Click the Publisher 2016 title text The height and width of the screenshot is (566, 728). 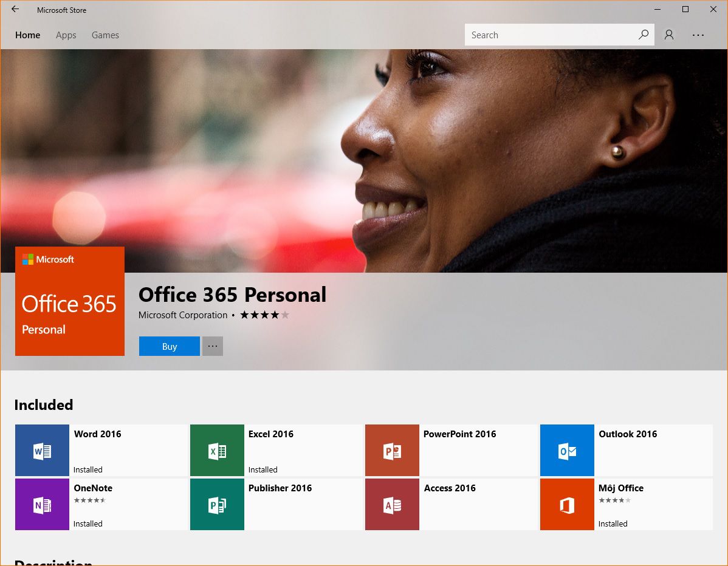pyautogui.click(x=280, y=488)
